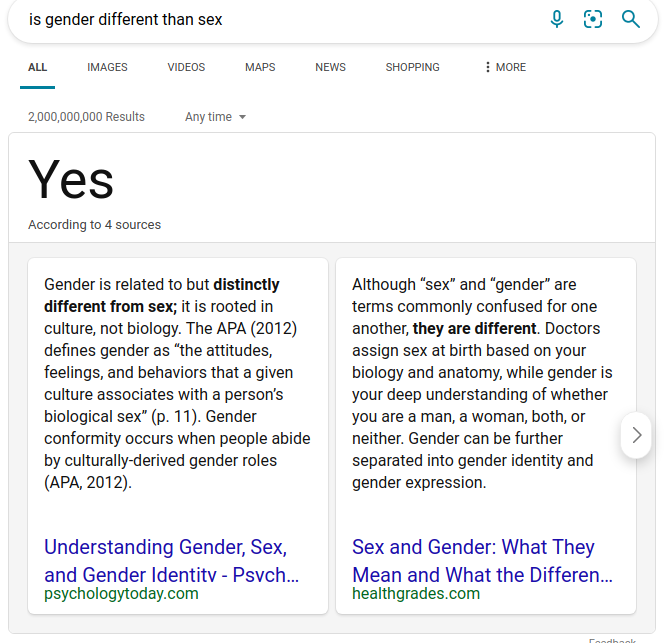Switch to the IMAGES tab
This screenshot has width=665, height=643.
[x=107, y=67]
